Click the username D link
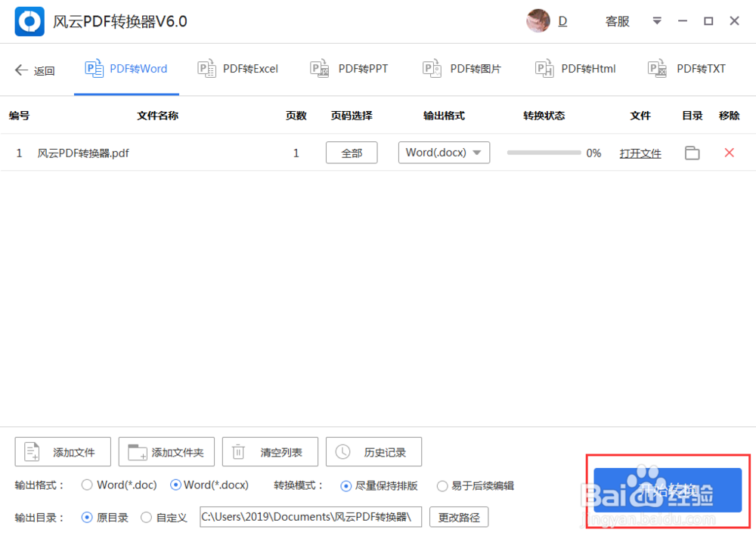Image resolution: width=756 pixels, height=545 pixels. (562, 21)
